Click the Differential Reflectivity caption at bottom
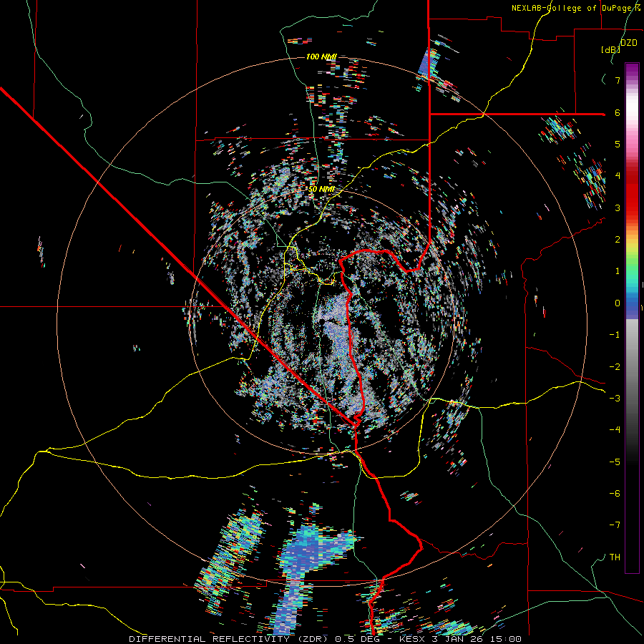The height and width of the screenshot is (644, 644). tap(325, 639)
